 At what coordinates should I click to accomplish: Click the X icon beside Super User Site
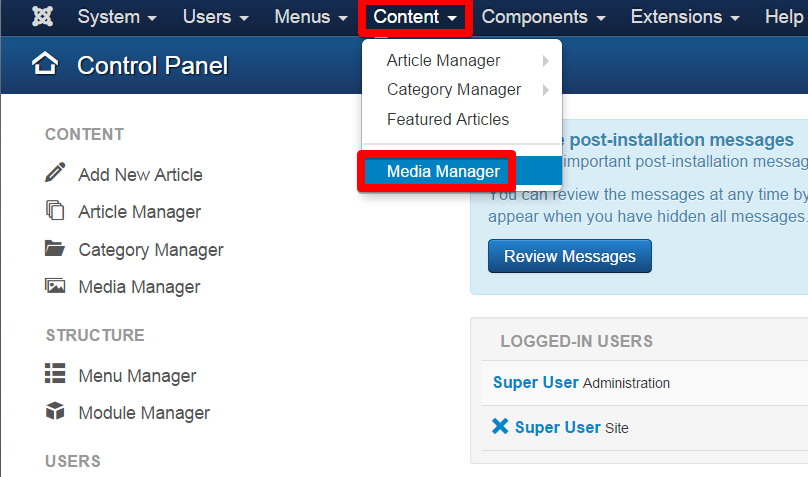point(500,426)
